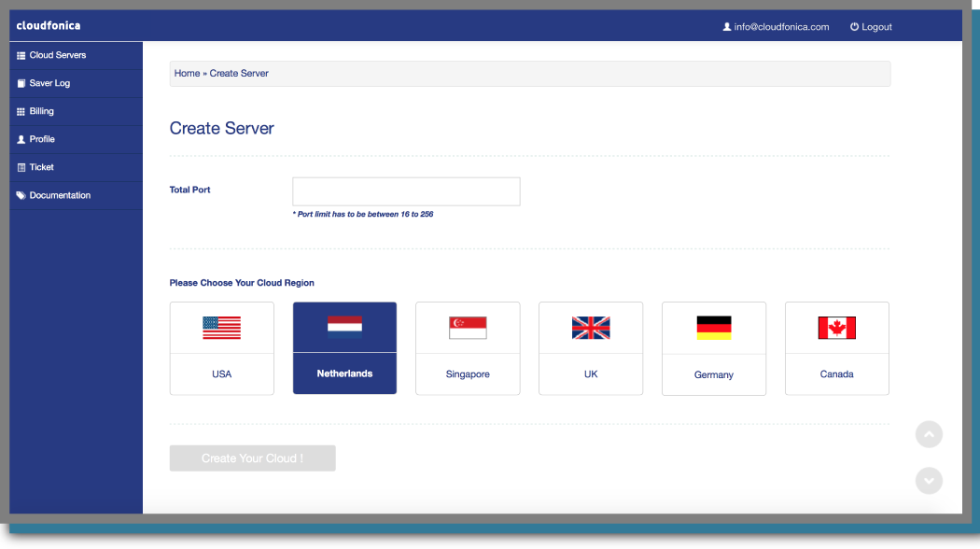Click the user icon beside info@cloudfonica.com
The height and width of the screenshot is (549, 980).
click(x=727, y=27)
